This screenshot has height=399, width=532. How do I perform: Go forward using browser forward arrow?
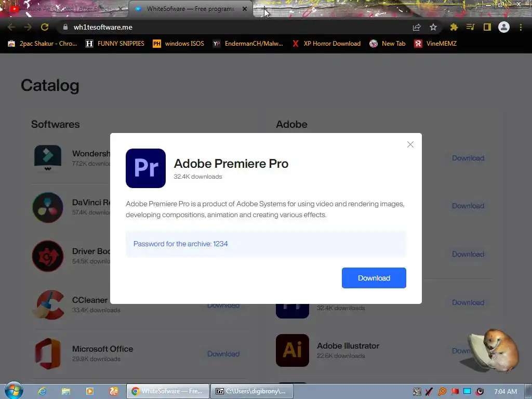coord(28,27)
